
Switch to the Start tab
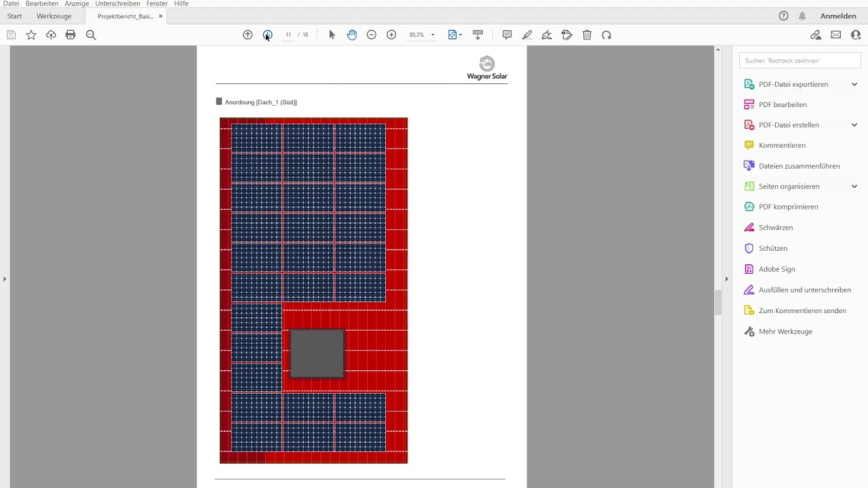14,16
